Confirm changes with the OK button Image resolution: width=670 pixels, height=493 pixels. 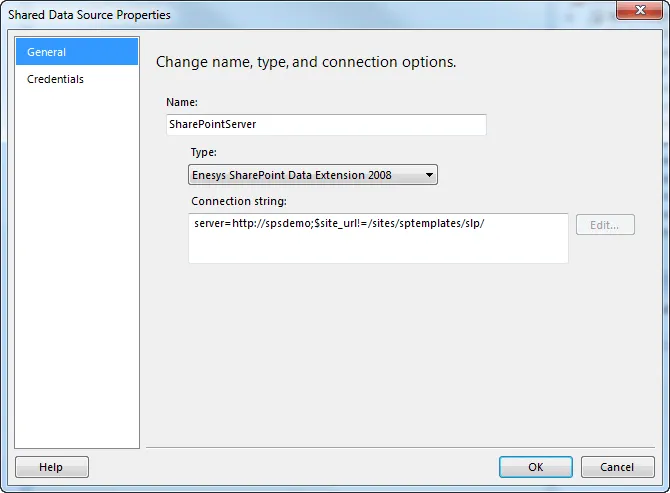coord(535,467)
